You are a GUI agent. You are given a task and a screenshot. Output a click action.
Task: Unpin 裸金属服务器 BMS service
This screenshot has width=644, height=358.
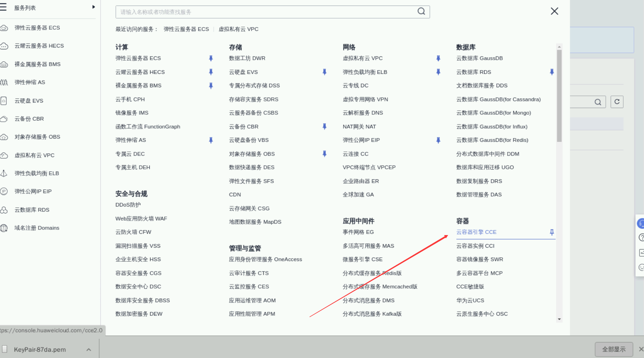coord(211,86)
